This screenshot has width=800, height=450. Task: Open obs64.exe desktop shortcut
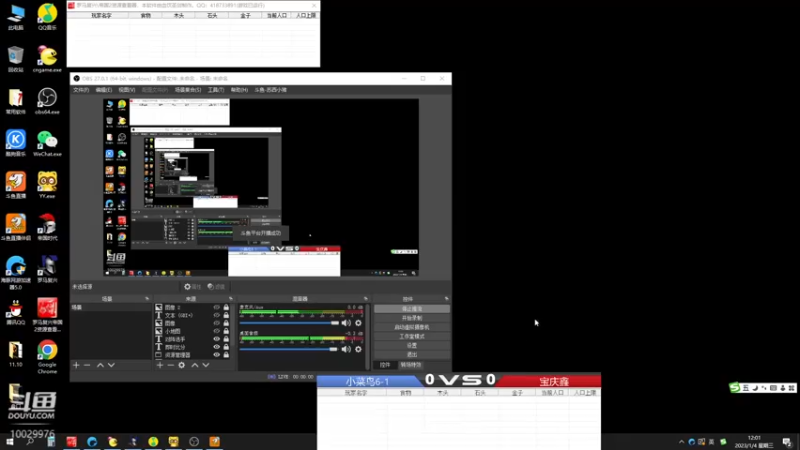[47, 100]
